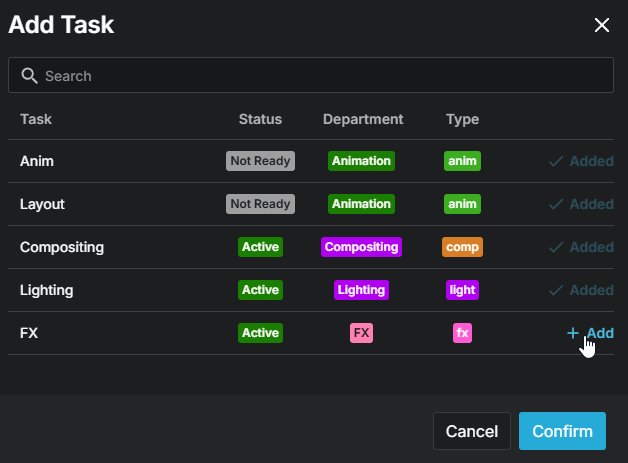This screenshot has height=463, width=628.
Task: Click the Department column header
Action: click(x=363, y=119)
